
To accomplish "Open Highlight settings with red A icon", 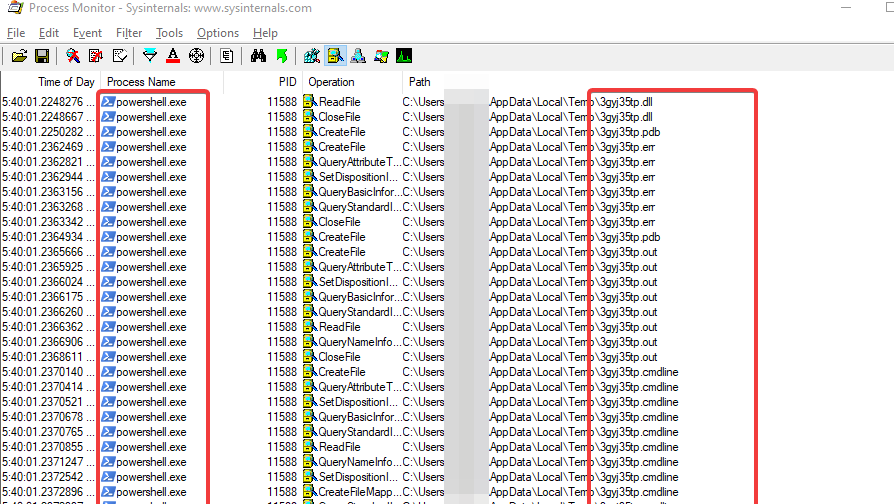I will pyautogui.click(x=173, y=56).
